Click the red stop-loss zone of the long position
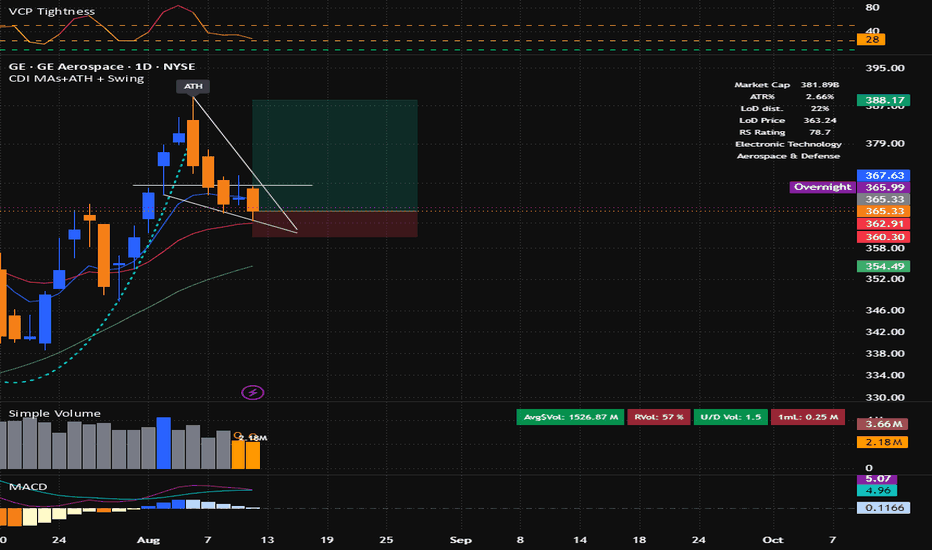 coord(335,224)
